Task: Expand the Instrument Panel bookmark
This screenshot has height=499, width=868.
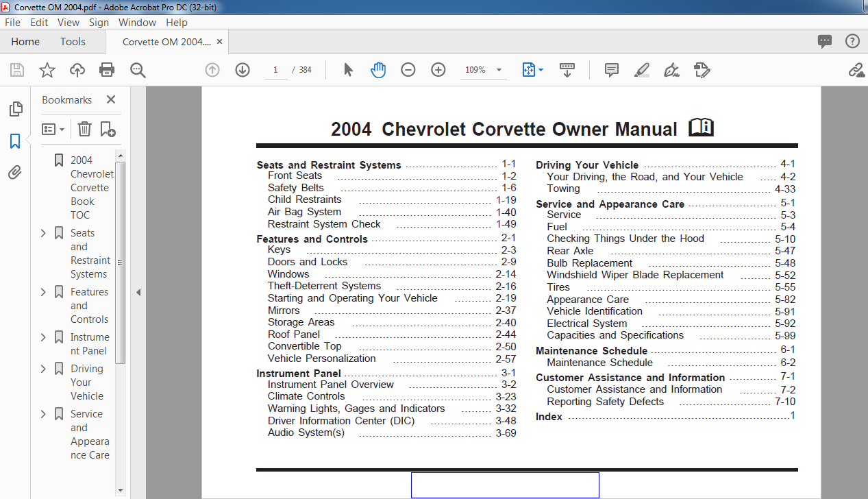Action: click(43, 337)
